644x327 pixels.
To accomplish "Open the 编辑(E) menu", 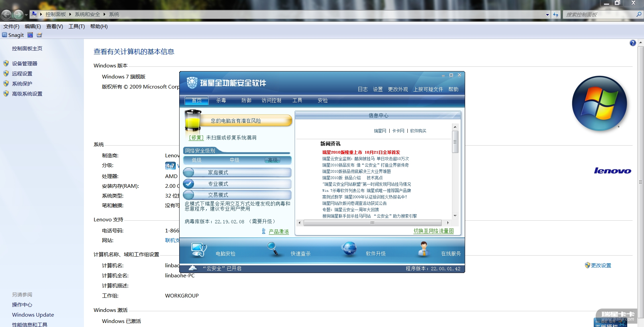I will click(33, 26).
